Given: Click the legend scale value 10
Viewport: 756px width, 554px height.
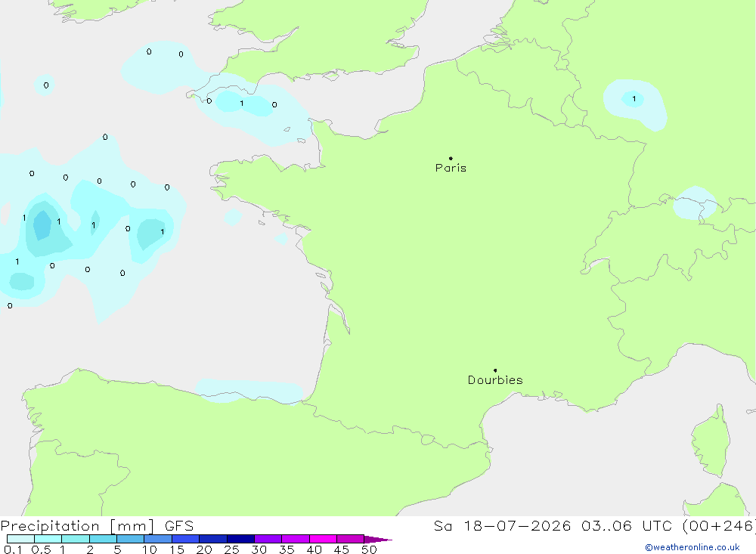Looking at the screenshot, I should tap(150, 549).
